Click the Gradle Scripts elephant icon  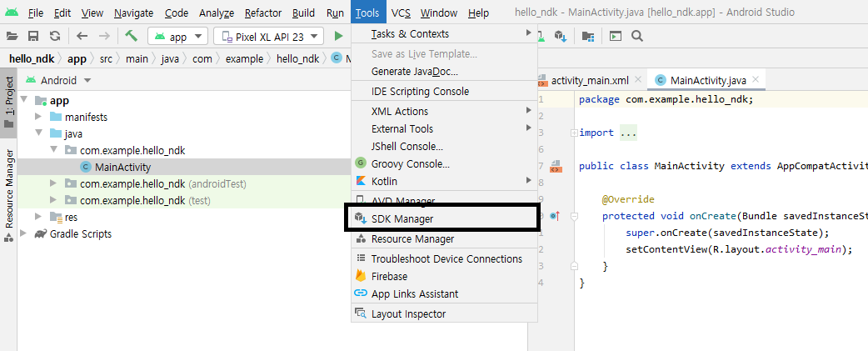click(41, 233)
